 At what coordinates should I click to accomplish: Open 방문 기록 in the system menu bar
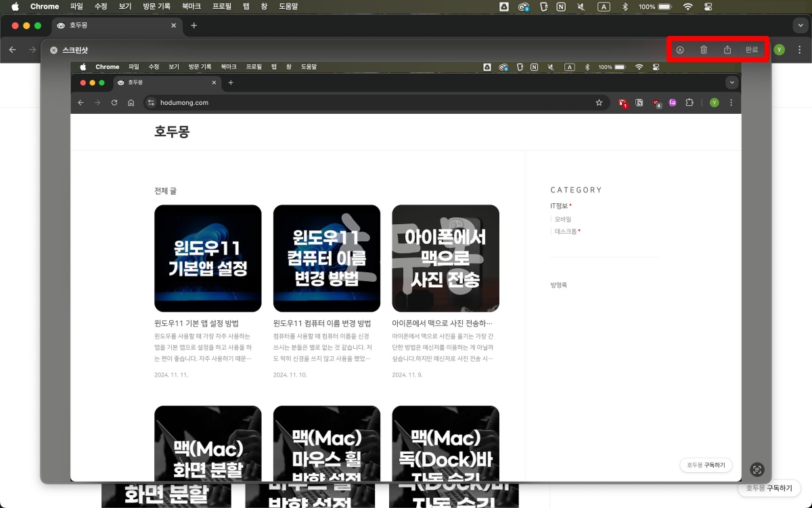[x=157, y=7]
